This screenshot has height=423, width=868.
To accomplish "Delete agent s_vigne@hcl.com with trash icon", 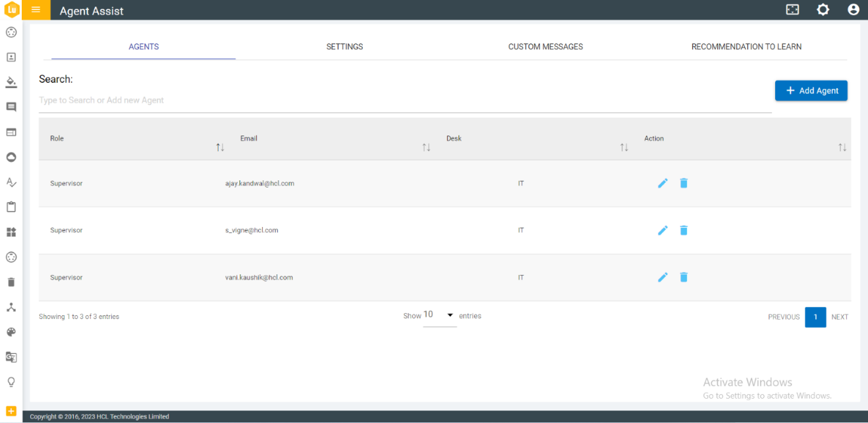I will point(684,230).
